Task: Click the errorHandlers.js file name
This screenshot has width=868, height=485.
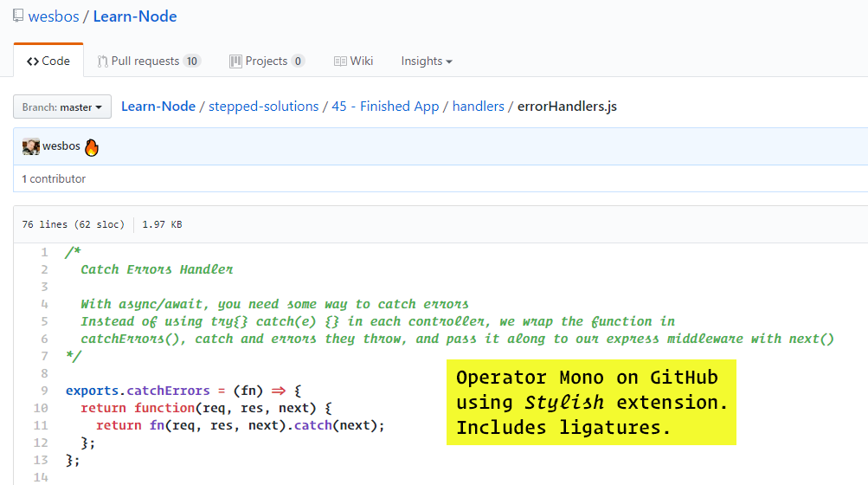Action: (x=568, y=107)
